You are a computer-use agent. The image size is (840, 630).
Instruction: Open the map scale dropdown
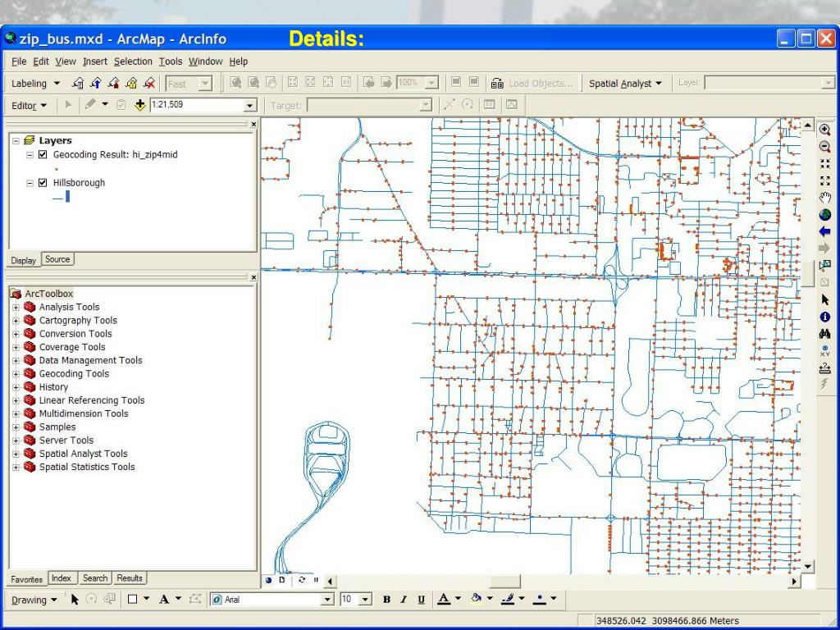pyautogui.click(x=250, y=106)
